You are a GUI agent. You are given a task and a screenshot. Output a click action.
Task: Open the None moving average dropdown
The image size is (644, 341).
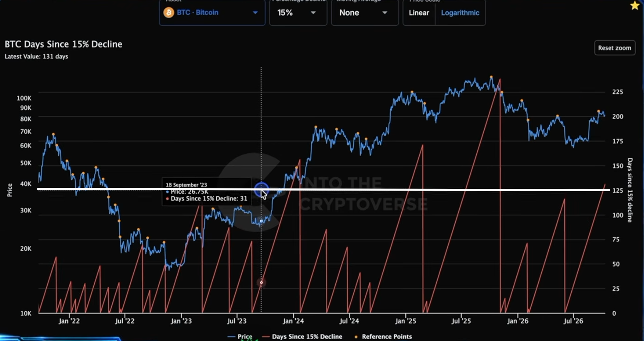coord(365,13)
